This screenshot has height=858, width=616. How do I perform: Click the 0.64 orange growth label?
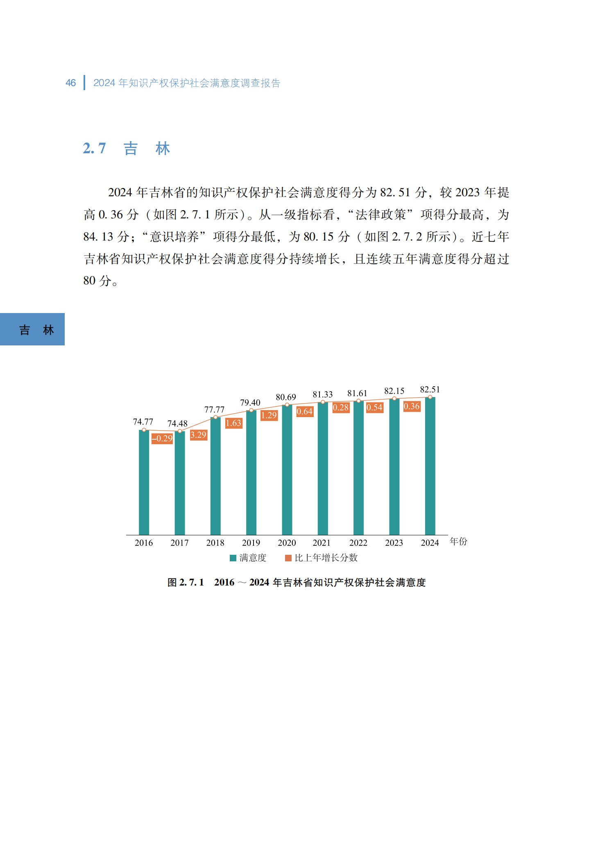pyautogui.click(x=304, y=411)
